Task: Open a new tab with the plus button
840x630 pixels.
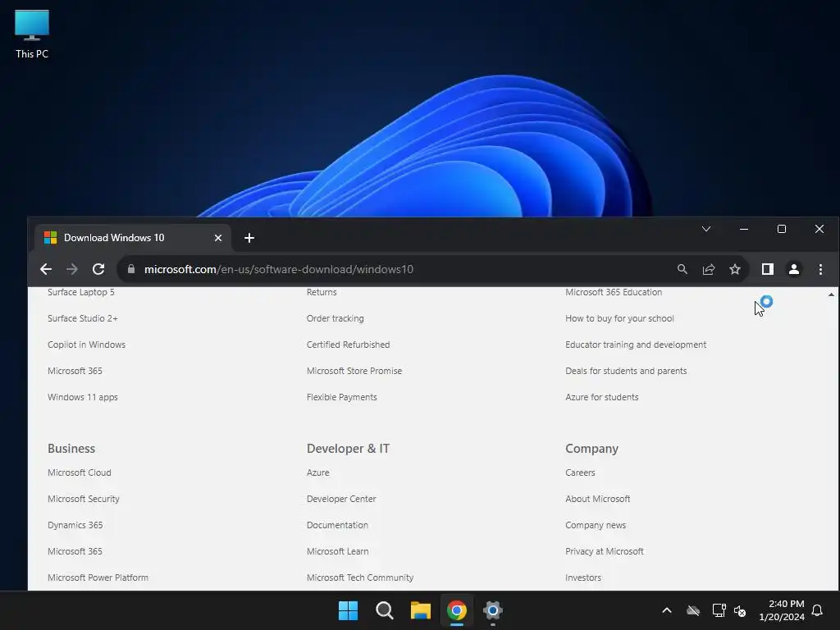Action: 249,238
